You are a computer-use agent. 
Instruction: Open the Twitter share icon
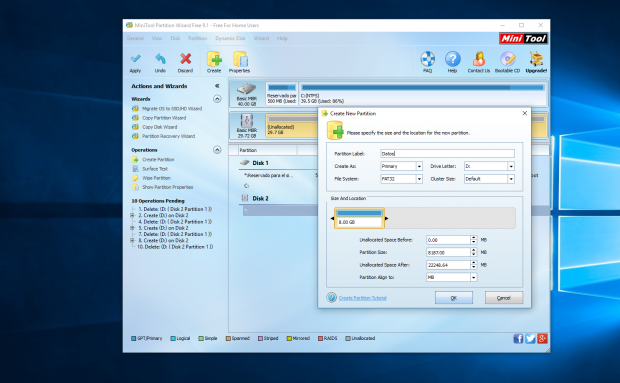coord(530,338)
